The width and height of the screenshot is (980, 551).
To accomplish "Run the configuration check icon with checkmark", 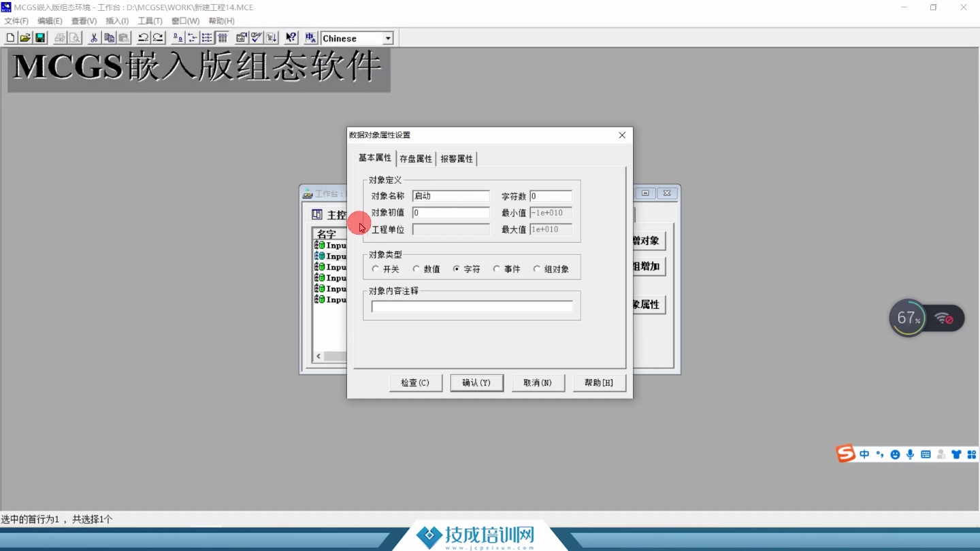I will pyautogui.click(x=257, y=38).
